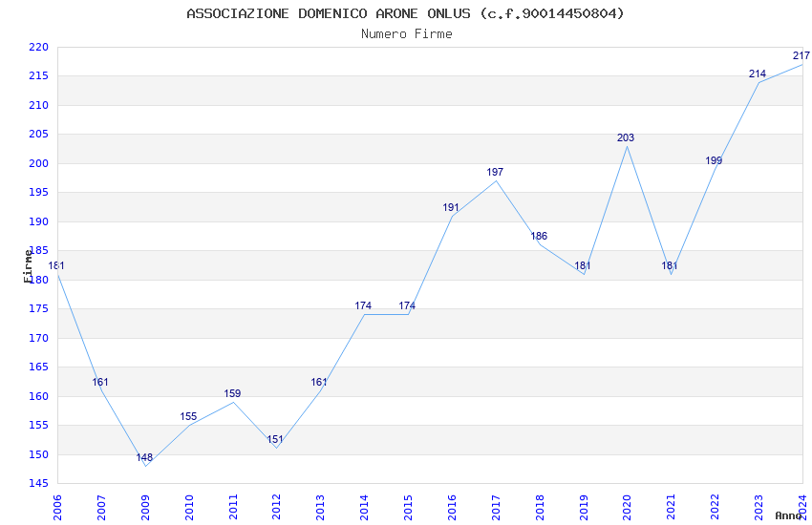
Task: Click the data label 174 above 2014
Action: 363,305
